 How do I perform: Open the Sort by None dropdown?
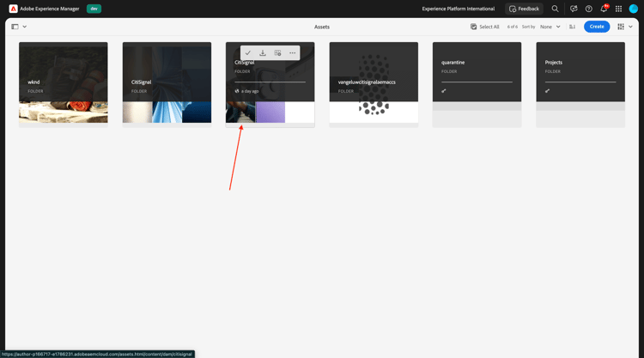pos(550,27)
